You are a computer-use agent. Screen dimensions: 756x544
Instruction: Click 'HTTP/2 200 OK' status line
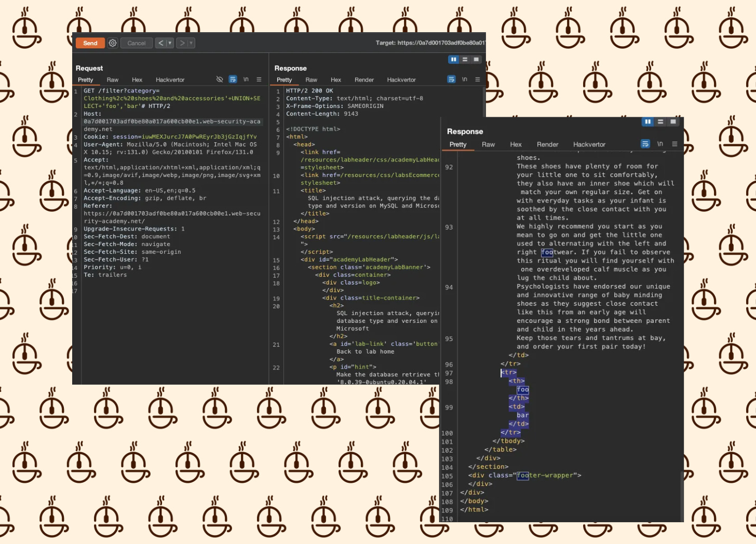pyautogui.click(x=310, y=91)
